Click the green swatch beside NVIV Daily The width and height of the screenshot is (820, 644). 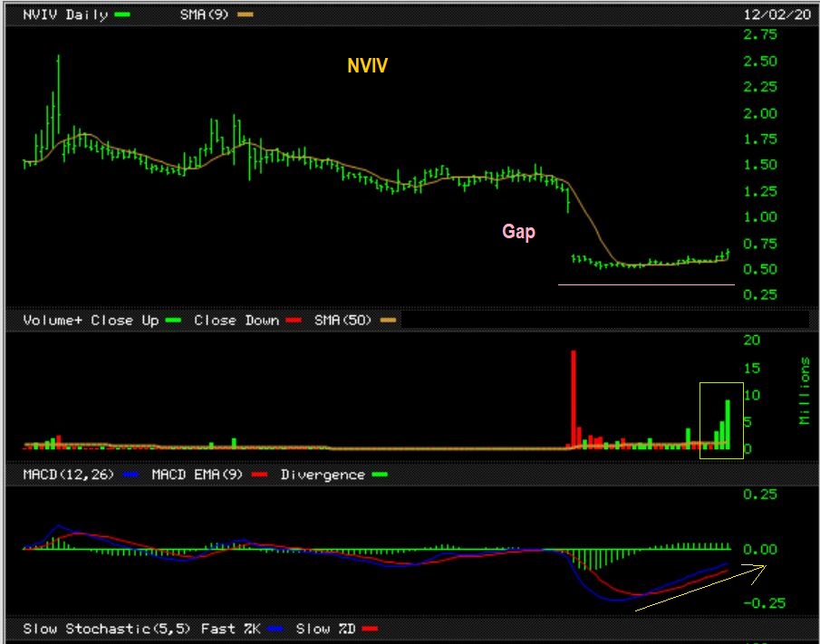122,14
